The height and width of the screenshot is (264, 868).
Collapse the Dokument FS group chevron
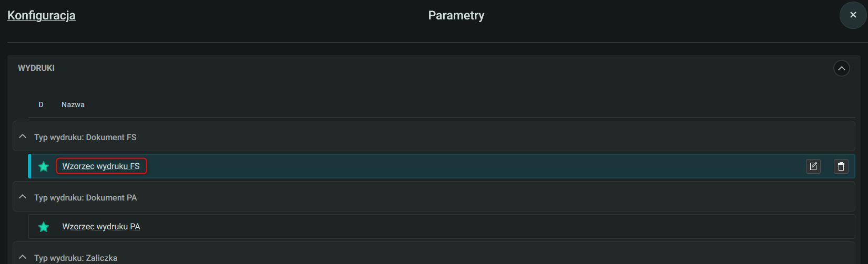23,136
